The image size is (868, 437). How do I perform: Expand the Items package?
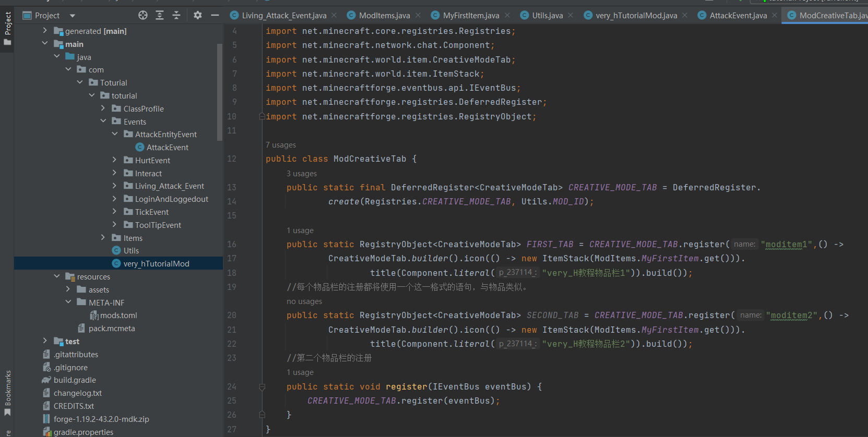tap(103, 237)
